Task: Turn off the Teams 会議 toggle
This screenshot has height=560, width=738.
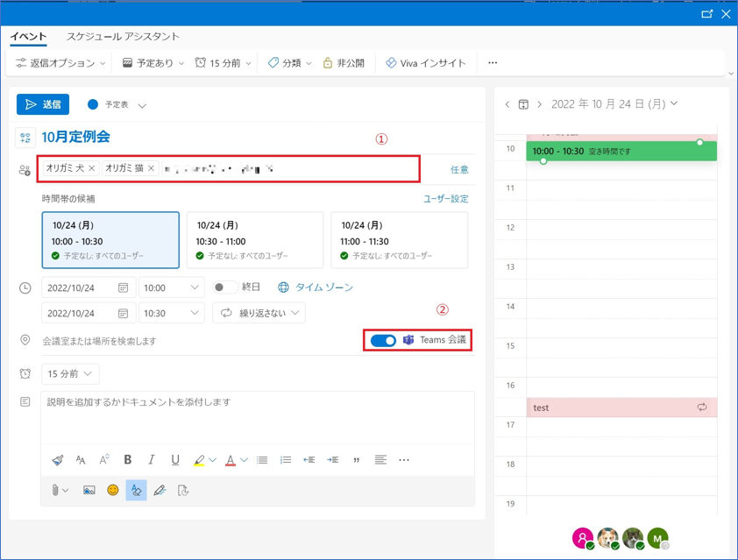Action: point(383,340)
